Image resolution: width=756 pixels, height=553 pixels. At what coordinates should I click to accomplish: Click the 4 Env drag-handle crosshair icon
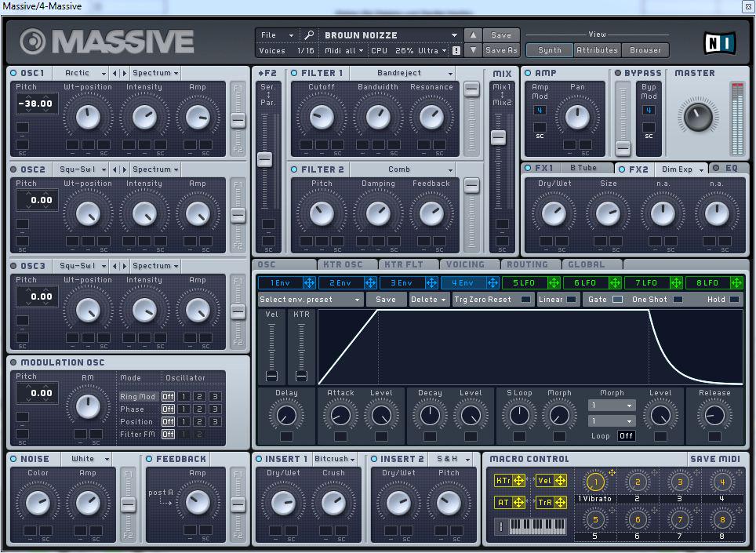492,283
